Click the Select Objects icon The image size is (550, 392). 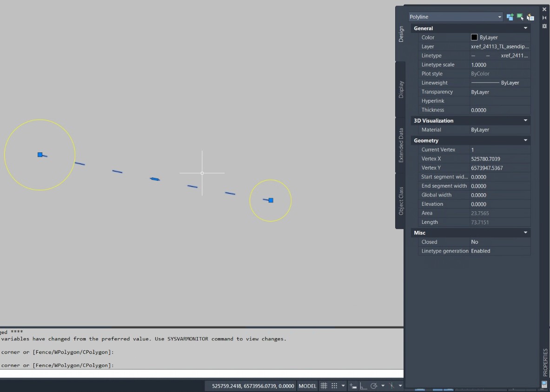pos(520,17)
